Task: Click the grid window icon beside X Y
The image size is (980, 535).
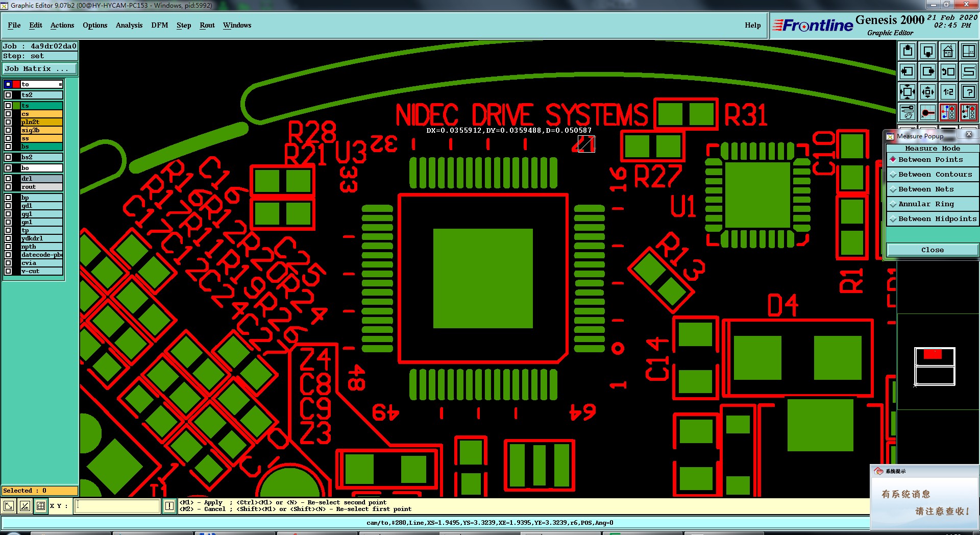Action: tap(41, 506)
